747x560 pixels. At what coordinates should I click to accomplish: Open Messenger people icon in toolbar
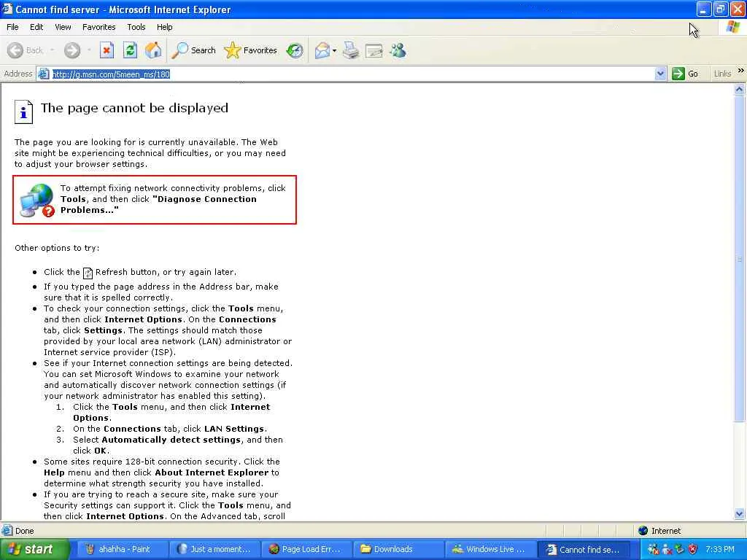[398, 50]
